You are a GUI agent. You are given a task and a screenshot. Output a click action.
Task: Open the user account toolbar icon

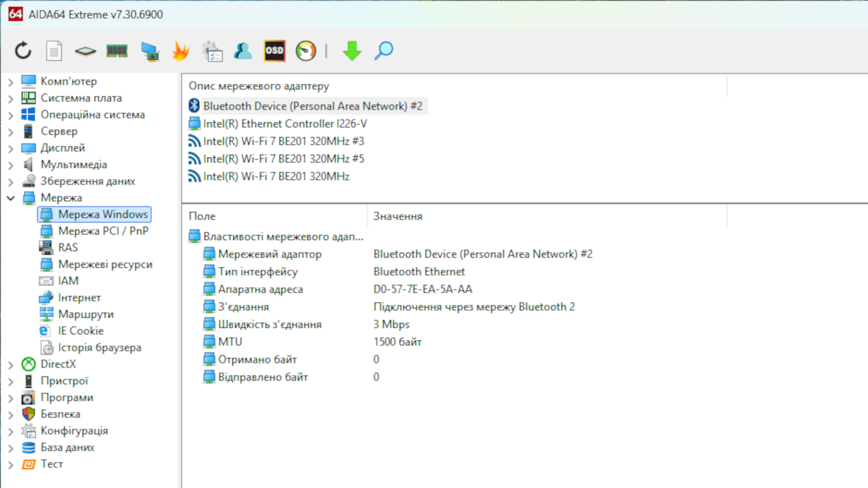coord(242,51)
